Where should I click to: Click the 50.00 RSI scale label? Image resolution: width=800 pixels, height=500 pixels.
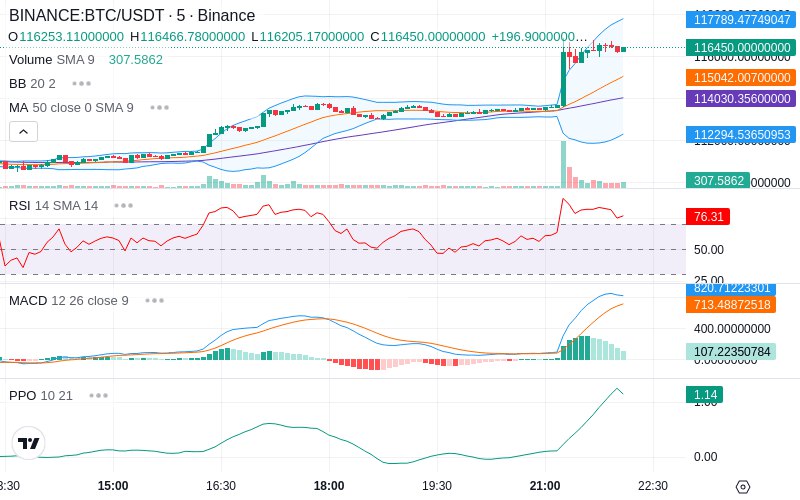pyautogui.click(x=709, y=249)
